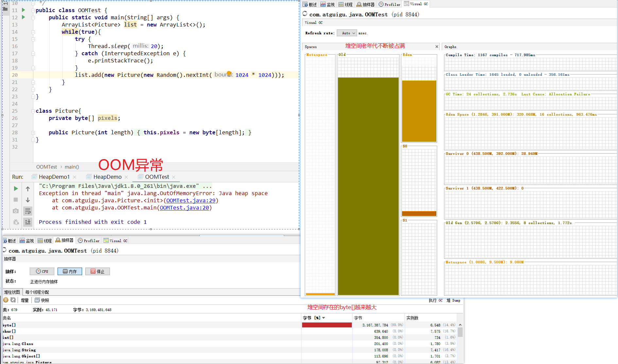Toggle 增量 deltas button
Screen dimensions: 618x364
[25, 300]
